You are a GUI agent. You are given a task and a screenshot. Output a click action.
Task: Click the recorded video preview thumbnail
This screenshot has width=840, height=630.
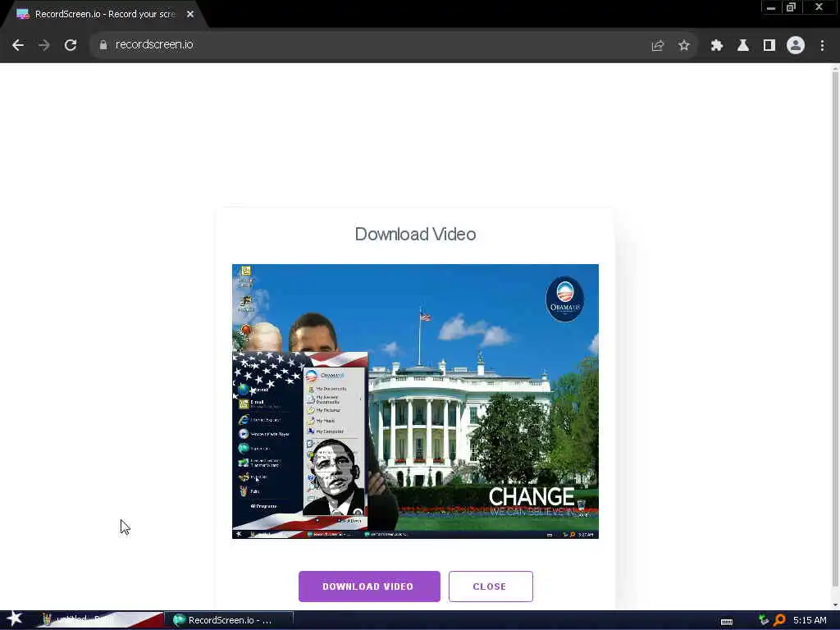[x=415, y=401]
